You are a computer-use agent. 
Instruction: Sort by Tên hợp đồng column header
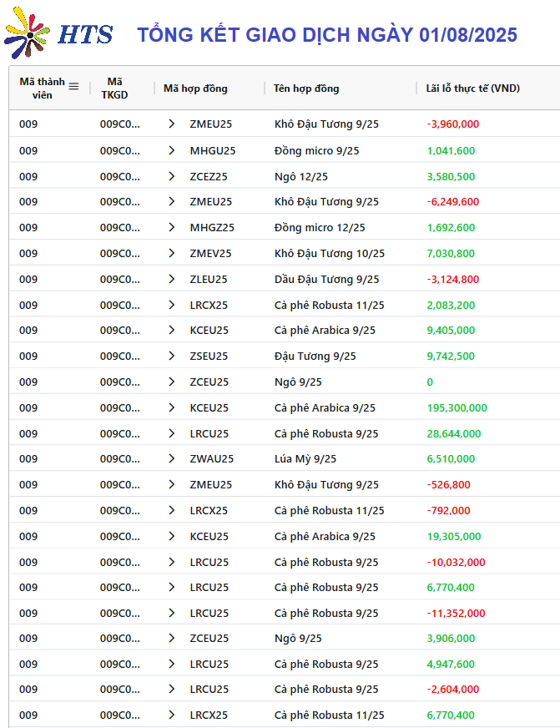[x=306, y=88]
